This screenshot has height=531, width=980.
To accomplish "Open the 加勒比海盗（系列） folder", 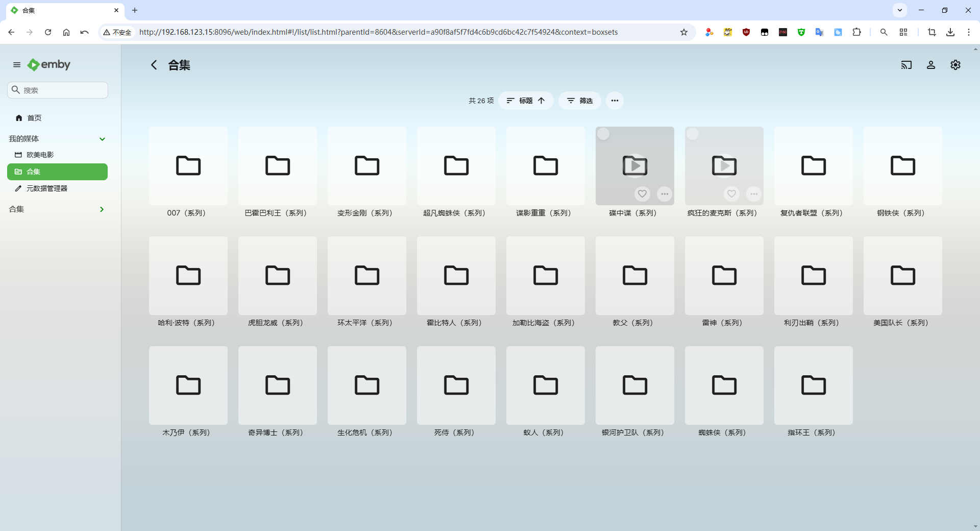I will point(546,276).
